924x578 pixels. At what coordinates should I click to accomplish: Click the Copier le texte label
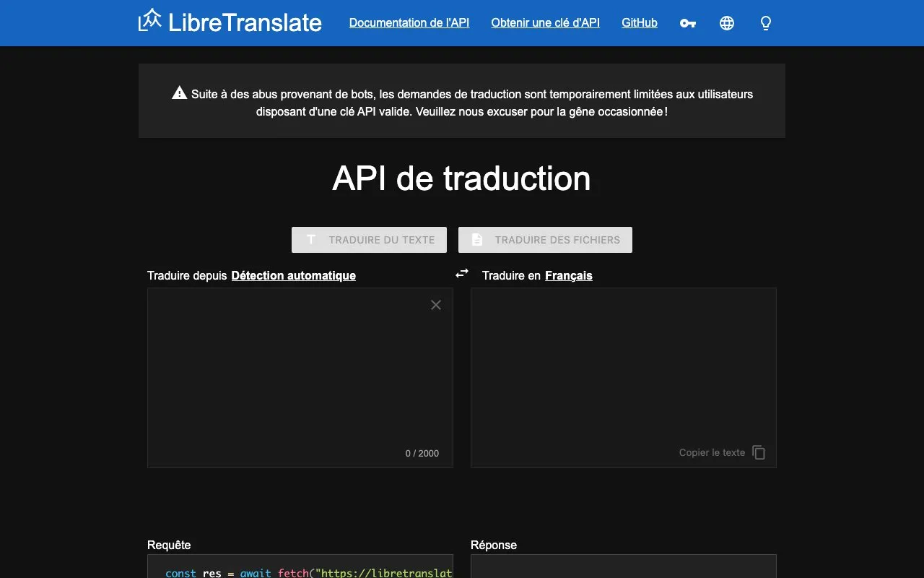pyautogui.click(x=712, y=452)
